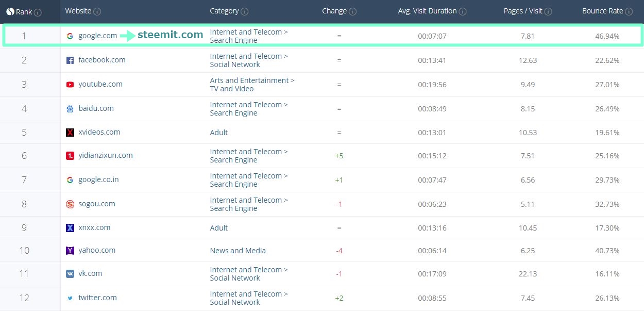
Task: Click the Sogou favicon icon
Action: [70, 204]
